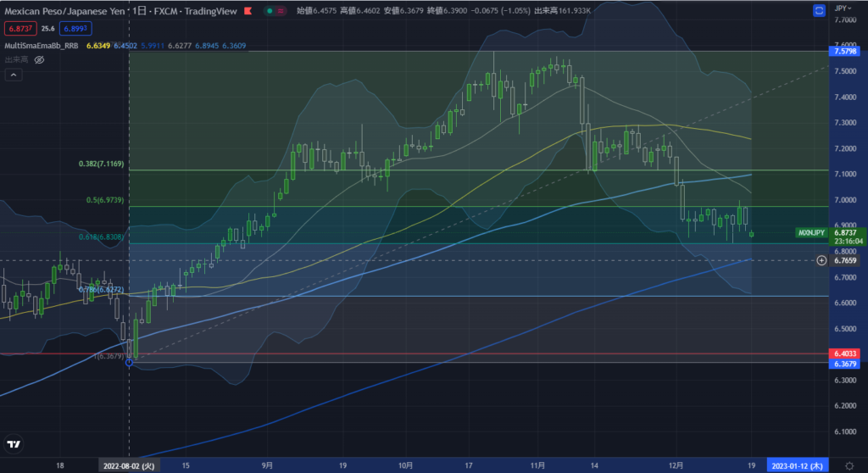Select the MultiSmaEmaBb_RRB indicator label
This screenshot has height=473, width=868.
pyautogui.click(x=41, y=45)
